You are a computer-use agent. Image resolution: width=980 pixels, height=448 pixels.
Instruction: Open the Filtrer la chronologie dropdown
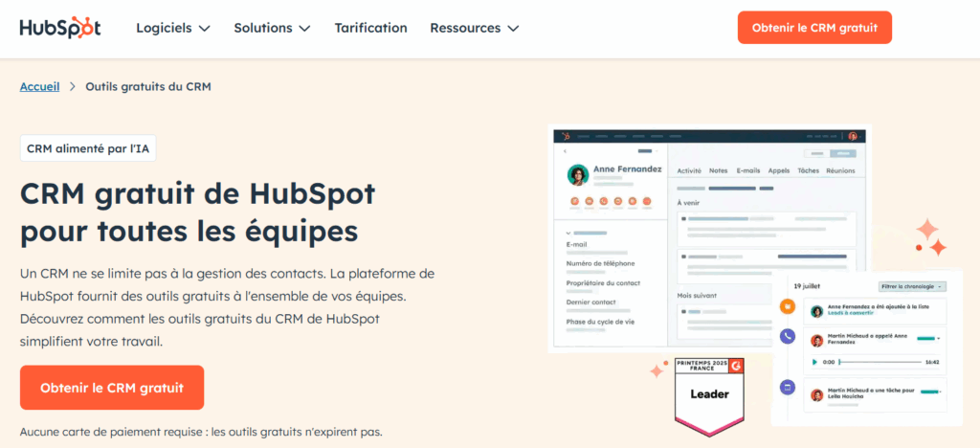point(912,287)
